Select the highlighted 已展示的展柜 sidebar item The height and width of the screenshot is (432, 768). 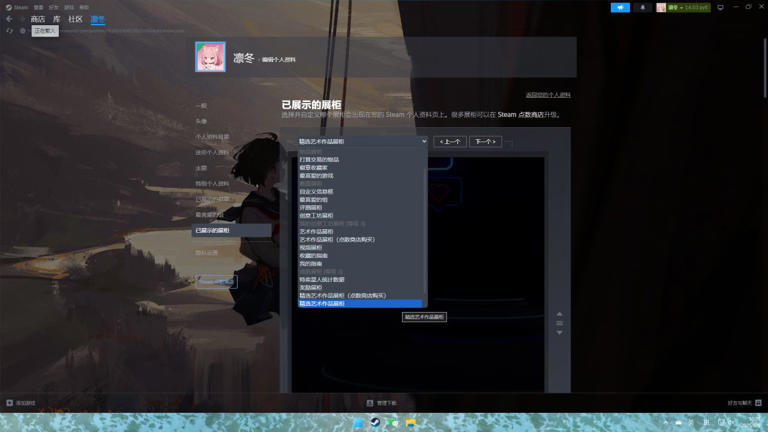point(231,230)
